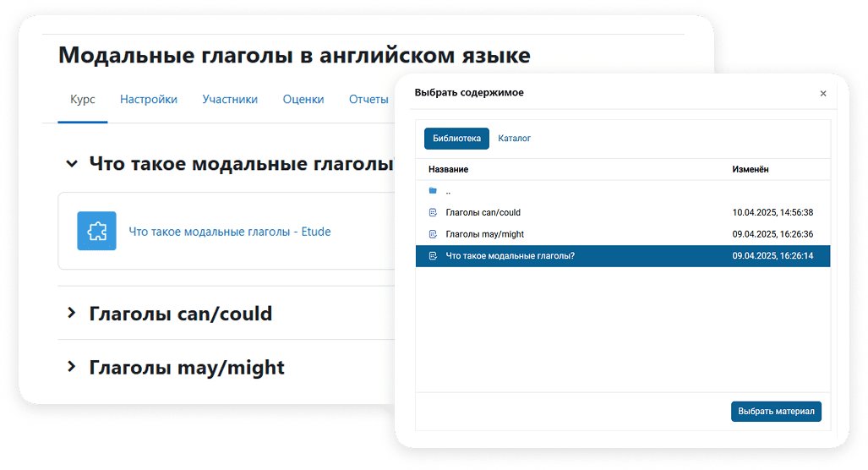Open the Оценки tab

coord(303,100)
